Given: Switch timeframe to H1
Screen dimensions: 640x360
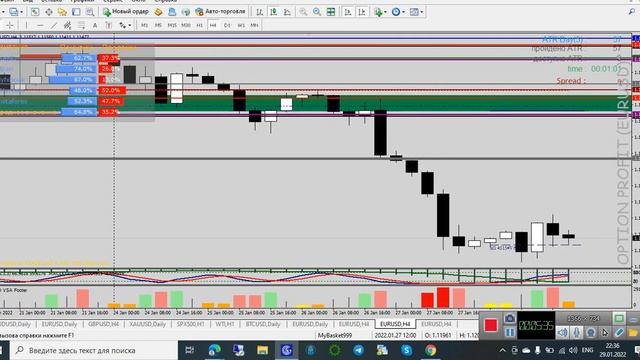Looking at the screenshot, I should click(x=200, y=25).
